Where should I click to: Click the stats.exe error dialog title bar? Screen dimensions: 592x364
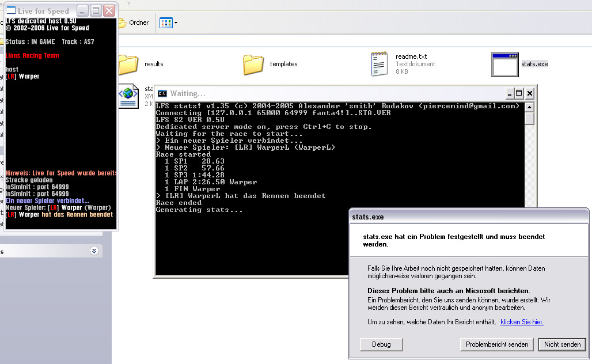[469, 217]
